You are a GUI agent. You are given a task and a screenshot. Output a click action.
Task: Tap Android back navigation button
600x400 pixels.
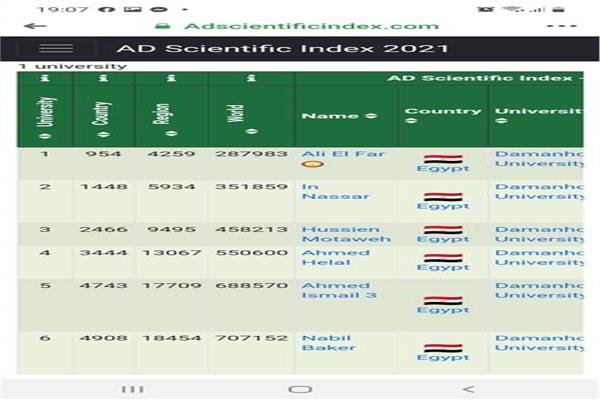click(x=469, y=389)
